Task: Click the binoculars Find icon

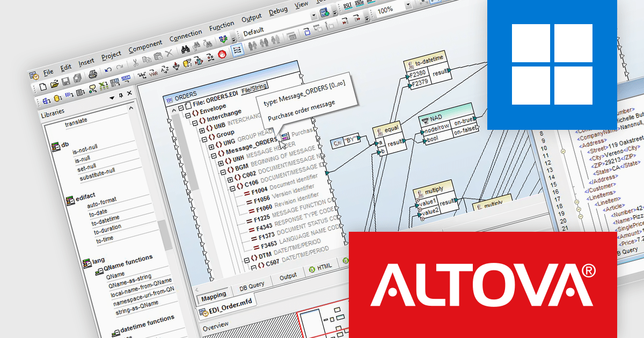Action: pyautogui.click(x=185, y=49)
